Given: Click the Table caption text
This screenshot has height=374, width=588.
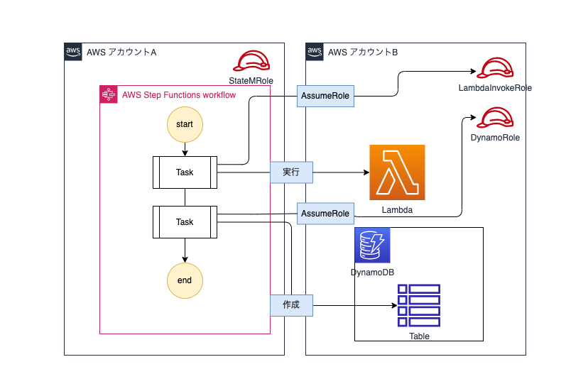Looking at the screenshot, I should tap(419, 336).
